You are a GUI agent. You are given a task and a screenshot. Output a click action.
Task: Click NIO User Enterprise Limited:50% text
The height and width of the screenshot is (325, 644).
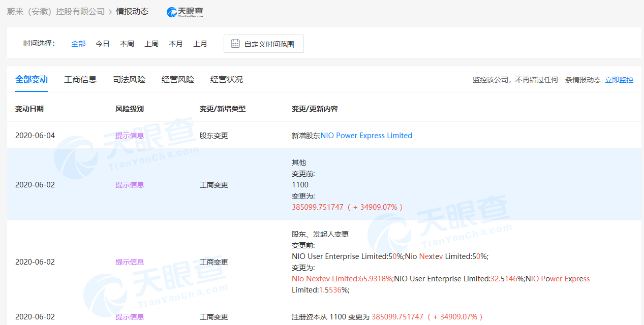tap(347, 256)
